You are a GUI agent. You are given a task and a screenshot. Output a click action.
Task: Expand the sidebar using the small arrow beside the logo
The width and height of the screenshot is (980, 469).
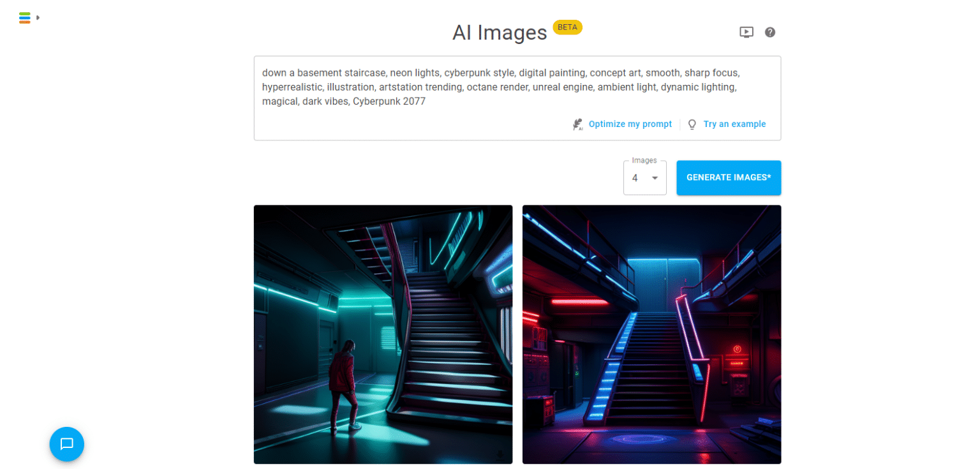(38, 18)
